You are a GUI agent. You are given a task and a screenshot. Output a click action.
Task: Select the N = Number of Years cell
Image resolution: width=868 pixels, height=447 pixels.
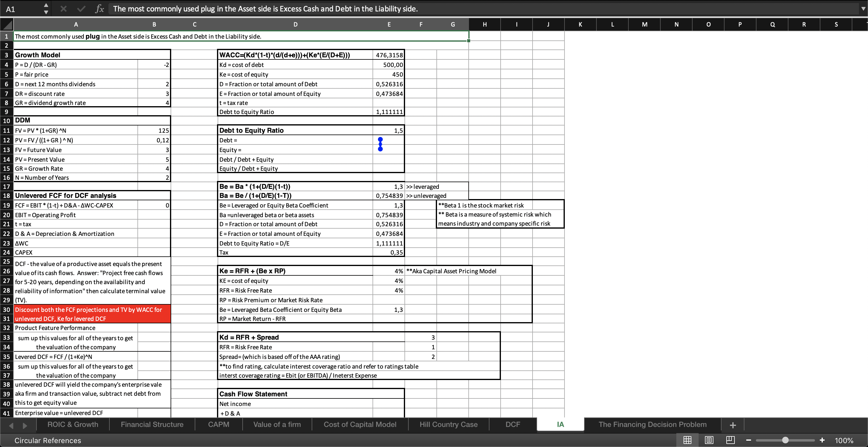pyautogui.click(x=76, y=178)
